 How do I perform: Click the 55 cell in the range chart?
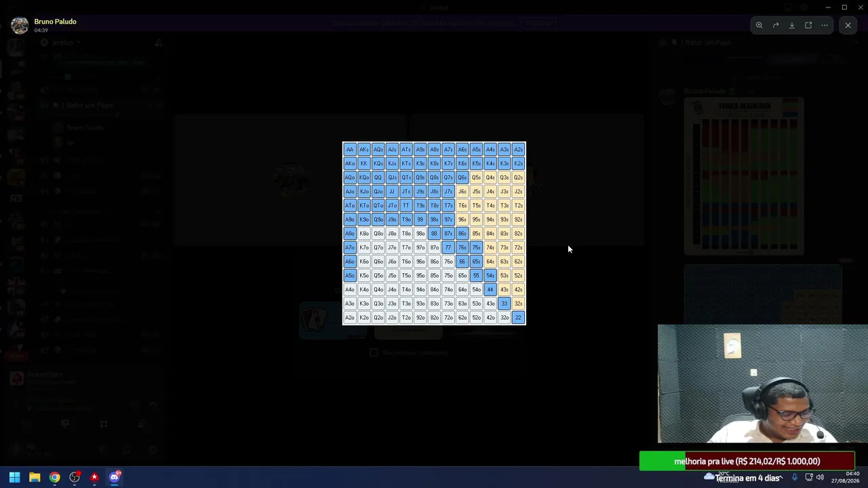click(476, 276)
